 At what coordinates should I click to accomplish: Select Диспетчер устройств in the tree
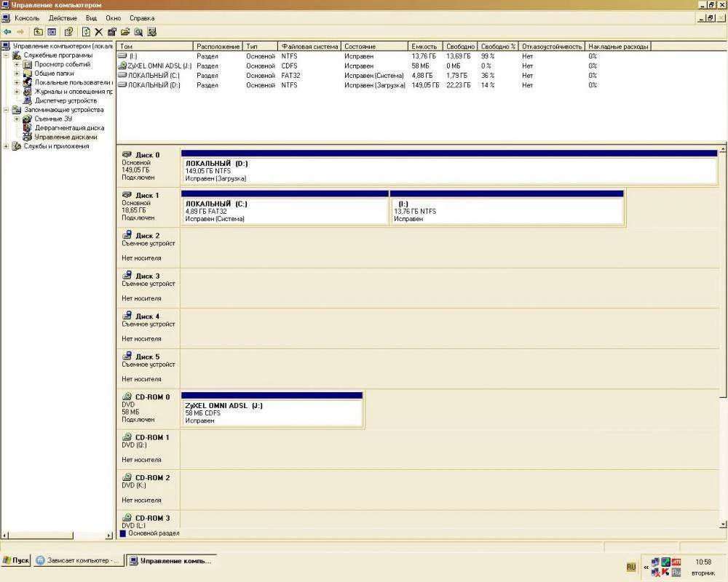[66, 100]
